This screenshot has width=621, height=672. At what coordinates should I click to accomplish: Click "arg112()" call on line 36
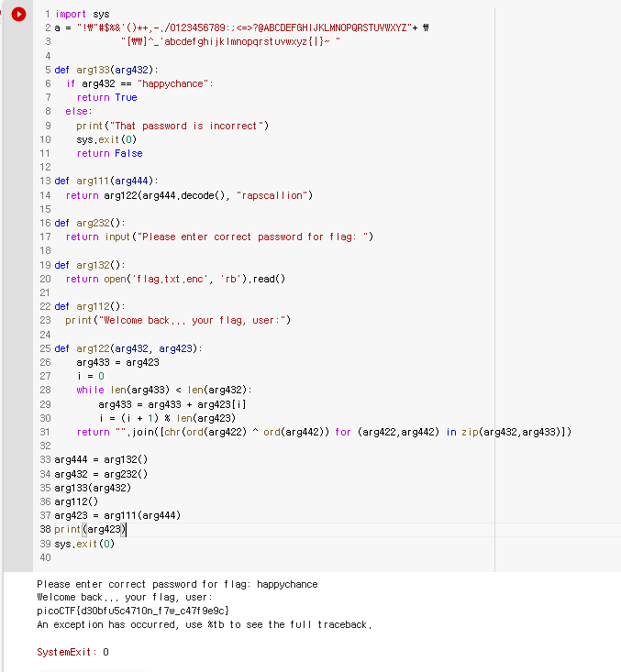pos(76,501)
